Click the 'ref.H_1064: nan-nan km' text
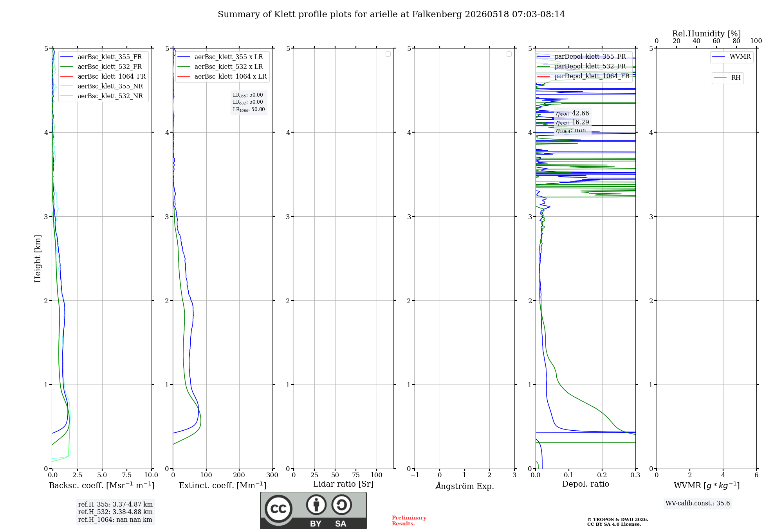Image resolution: width=783 pixels, height=532 pixels. click(115, 520)
